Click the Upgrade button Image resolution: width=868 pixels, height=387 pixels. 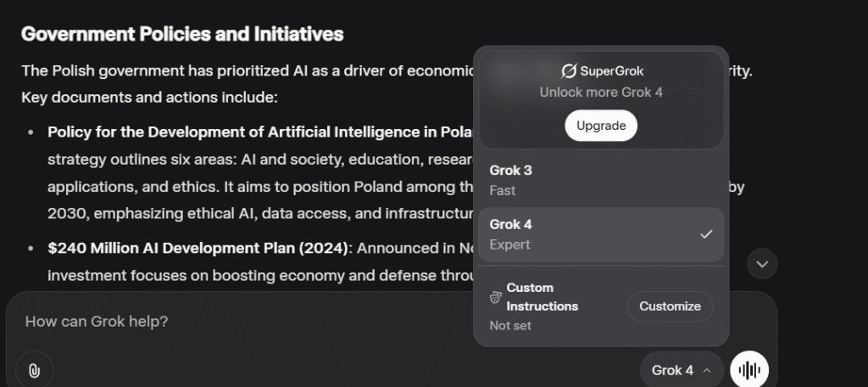[601, 126]
